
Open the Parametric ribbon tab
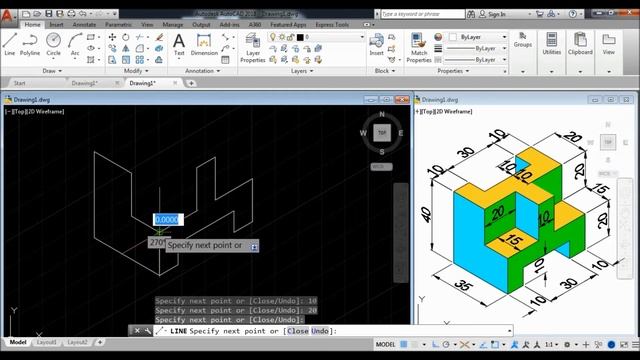tap(118, 24)
